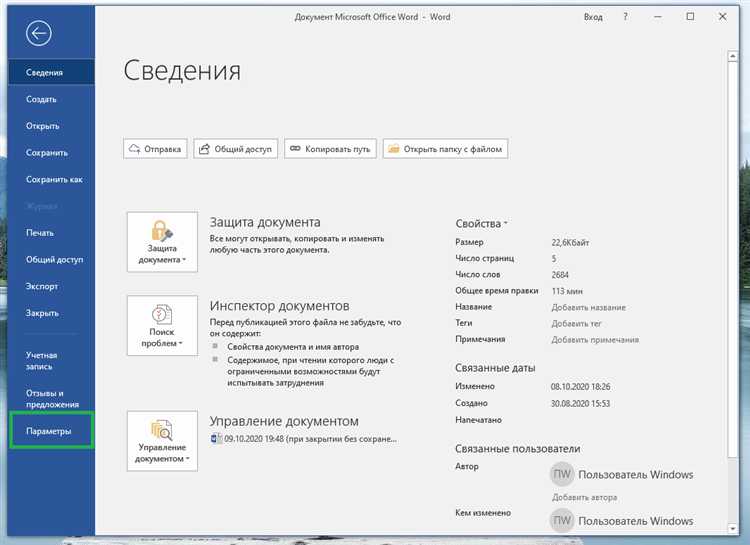This screenshot has width=750, height=545.
Task: Open the Поиск проблем dropdown button
Action: click(x=162, y=325)
